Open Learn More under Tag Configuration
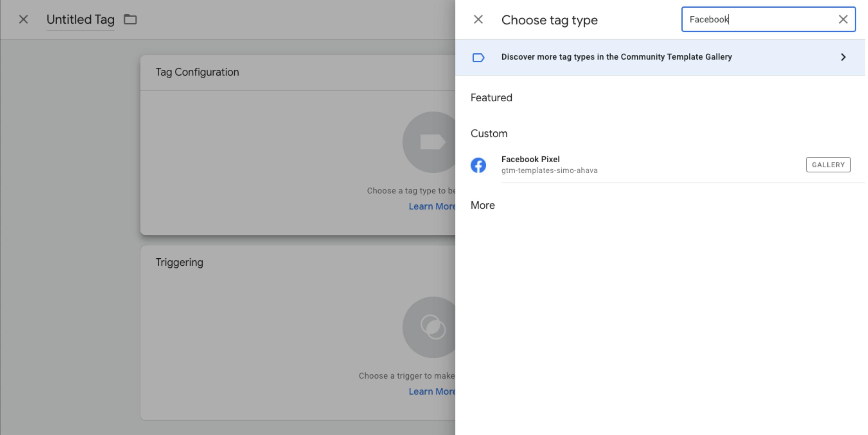 coord(432,206)
